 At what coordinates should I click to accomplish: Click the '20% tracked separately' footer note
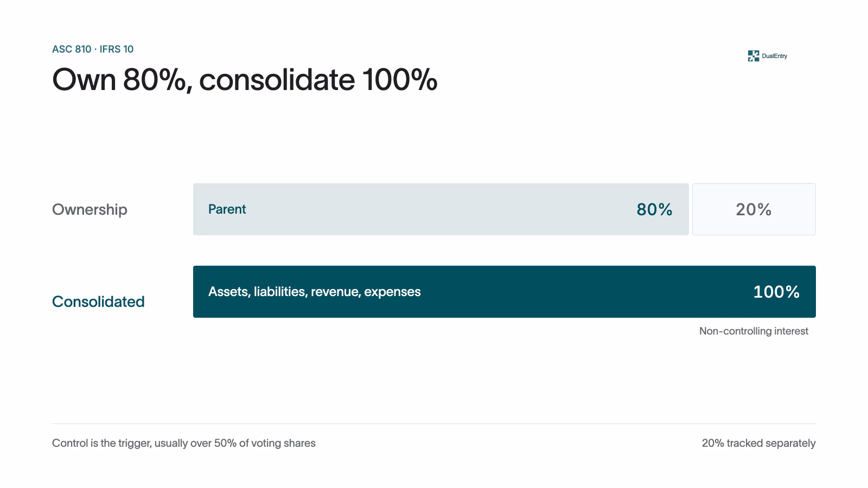[758, 443]
